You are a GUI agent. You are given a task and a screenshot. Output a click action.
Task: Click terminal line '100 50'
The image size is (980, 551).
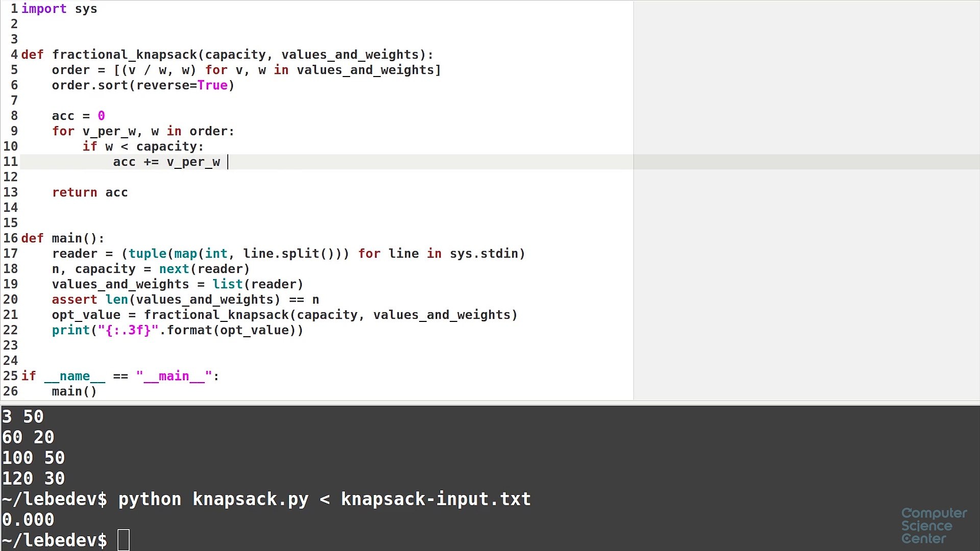(33, 458)
